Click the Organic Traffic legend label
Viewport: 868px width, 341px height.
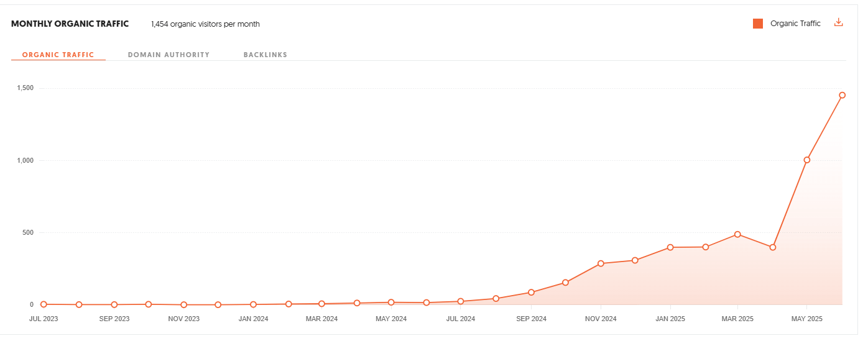795,24
